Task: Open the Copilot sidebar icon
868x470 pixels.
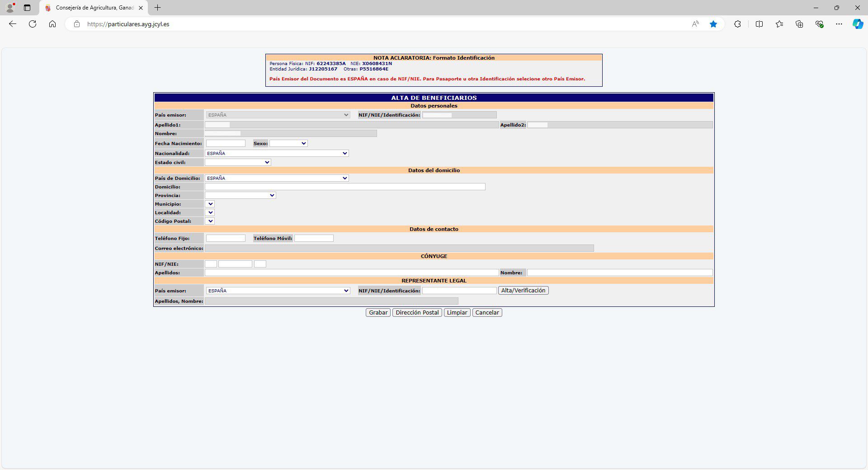Action: point(858,24)
